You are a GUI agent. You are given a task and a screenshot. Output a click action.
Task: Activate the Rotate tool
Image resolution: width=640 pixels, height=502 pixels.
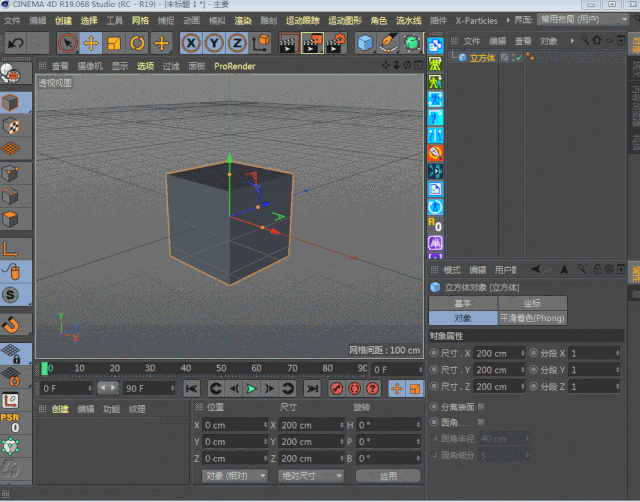[x=137, y=43]
